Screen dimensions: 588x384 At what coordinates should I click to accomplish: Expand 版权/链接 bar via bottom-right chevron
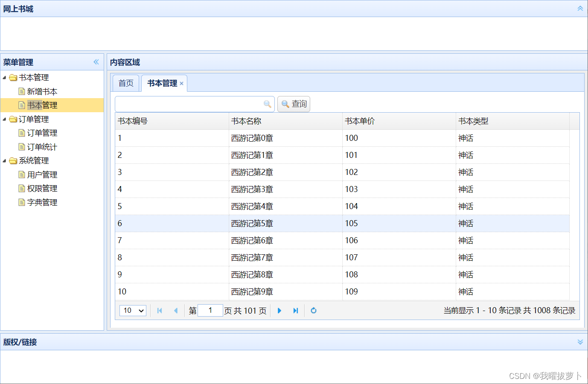coord(580,342)
